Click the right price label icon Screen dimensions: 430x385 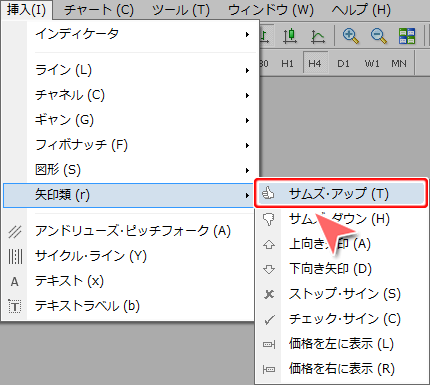(269, 369)
